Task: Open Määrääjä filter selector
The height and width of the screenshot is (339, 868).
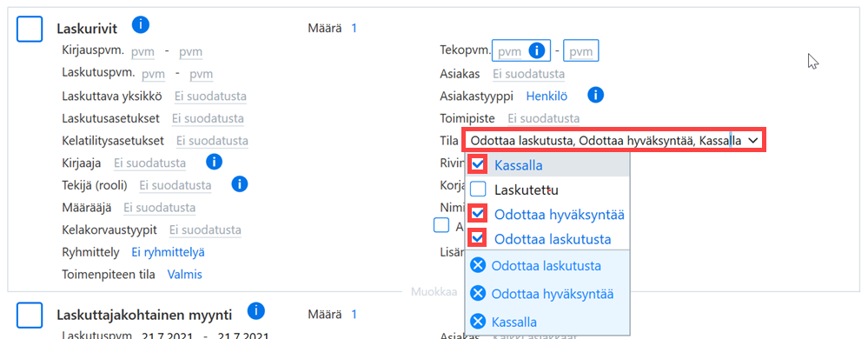Action: [x=159, y=208]
